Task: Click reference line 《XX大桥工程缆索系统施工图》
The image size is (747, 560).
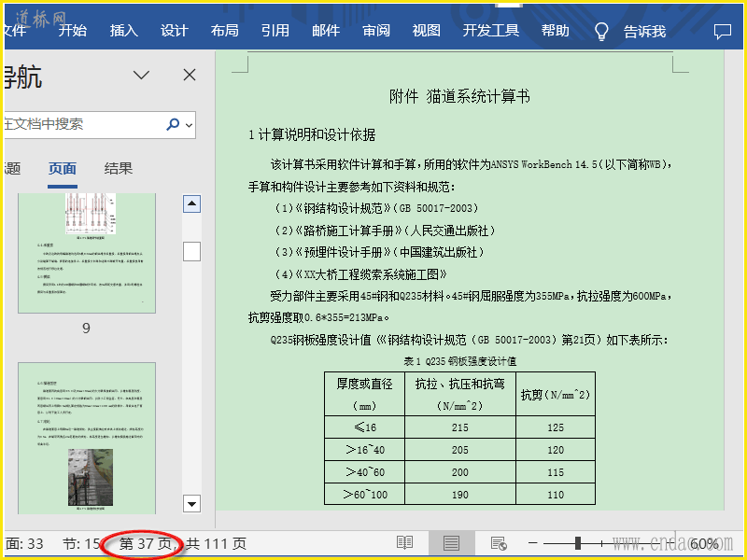Action: point(360,274)
